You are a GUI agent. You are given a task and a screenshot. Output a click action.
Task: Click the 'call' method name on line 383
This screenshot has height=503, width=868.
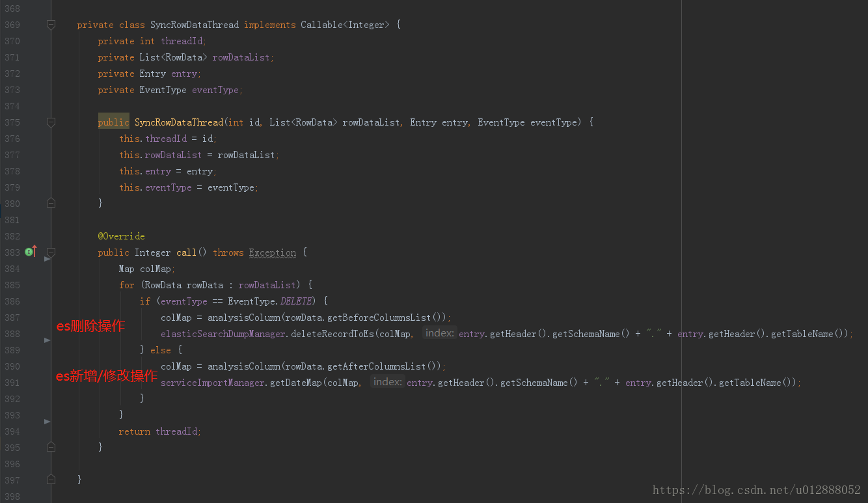click(x=186, y=252)
